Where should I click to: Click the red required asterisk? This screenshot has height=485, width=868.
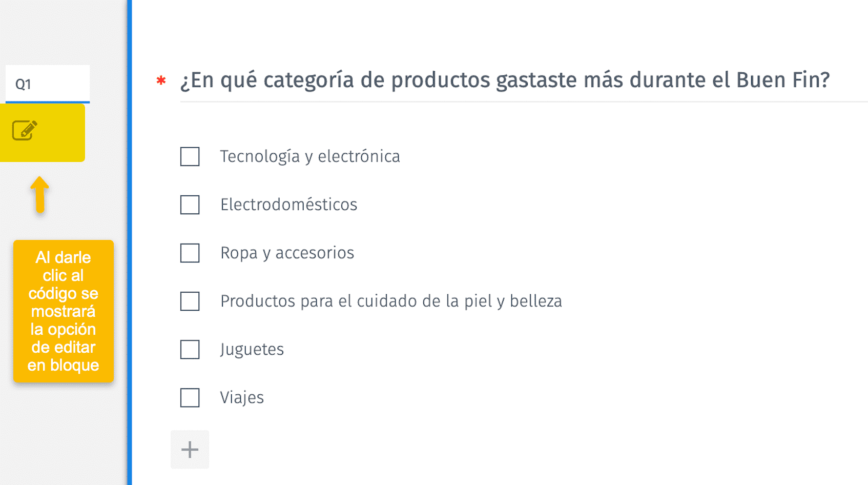(161, 80)
